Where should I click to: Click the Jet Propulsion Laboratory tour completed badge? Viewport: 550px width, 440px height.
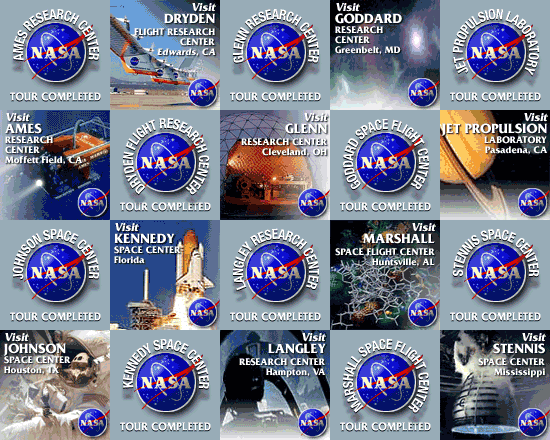pyautogui.click(x=495, y=55)
